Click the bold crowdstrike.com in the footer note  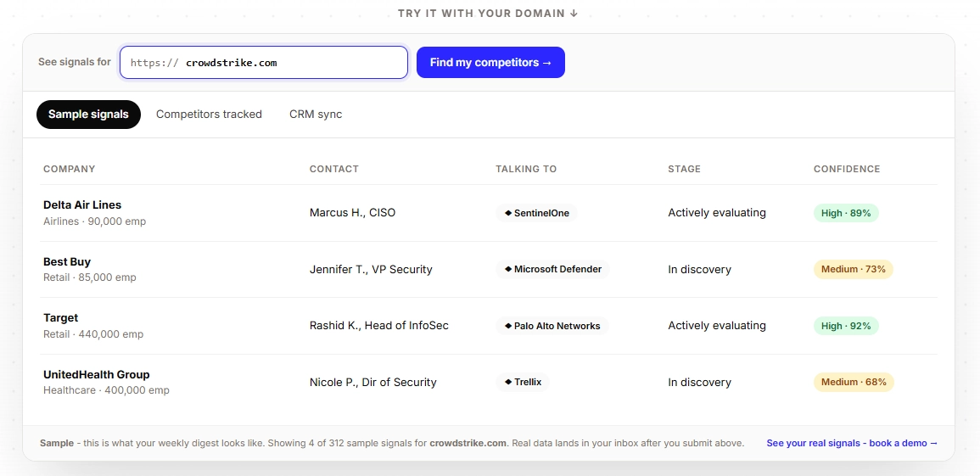click(x=468, y=443)
